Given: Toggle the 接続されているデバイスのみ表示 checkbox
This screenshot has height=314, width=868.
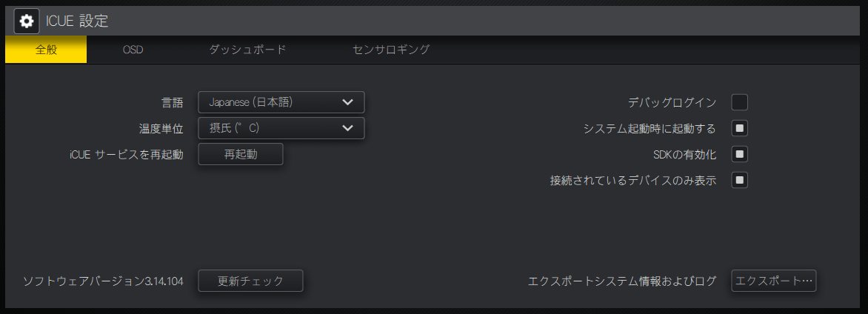Looking at the screenshot, I should point(739,180).
